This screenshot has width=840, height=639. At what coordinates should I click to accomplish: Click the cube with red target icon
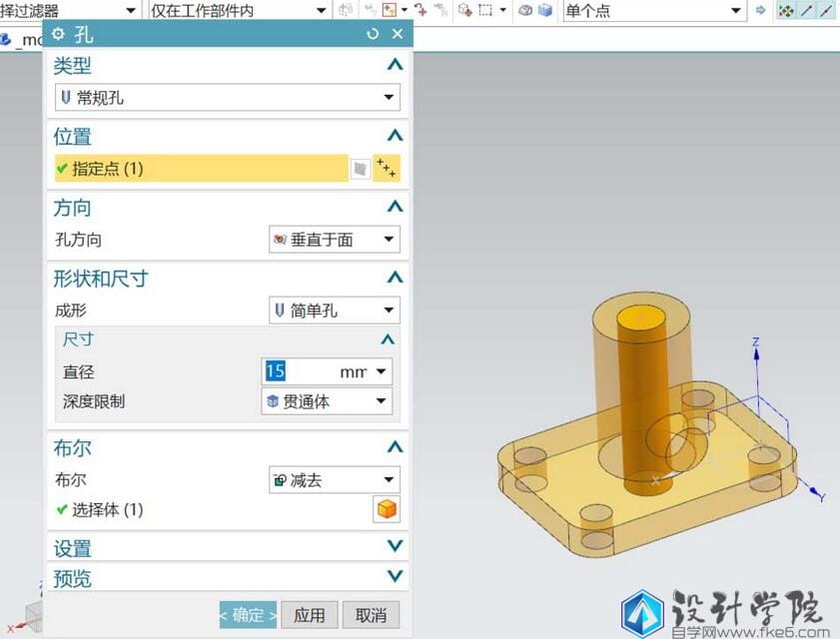[x=465, y=10]
